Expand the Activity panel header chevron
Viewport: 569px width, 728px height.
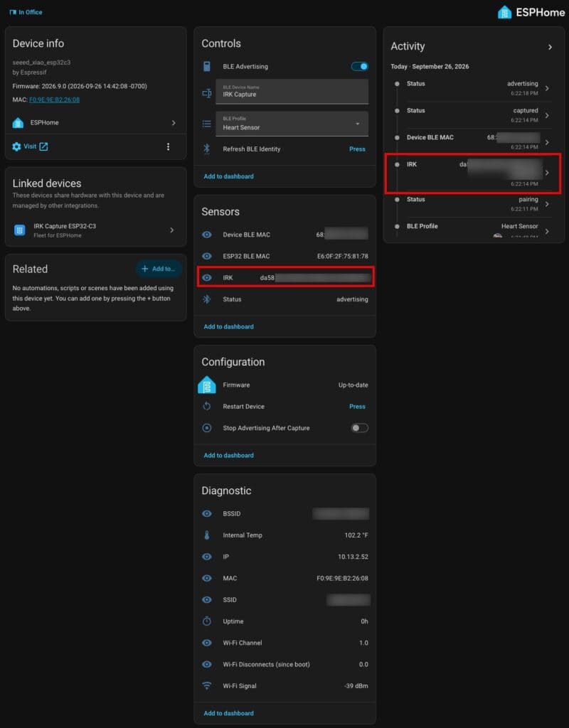[x=550, y=47]
